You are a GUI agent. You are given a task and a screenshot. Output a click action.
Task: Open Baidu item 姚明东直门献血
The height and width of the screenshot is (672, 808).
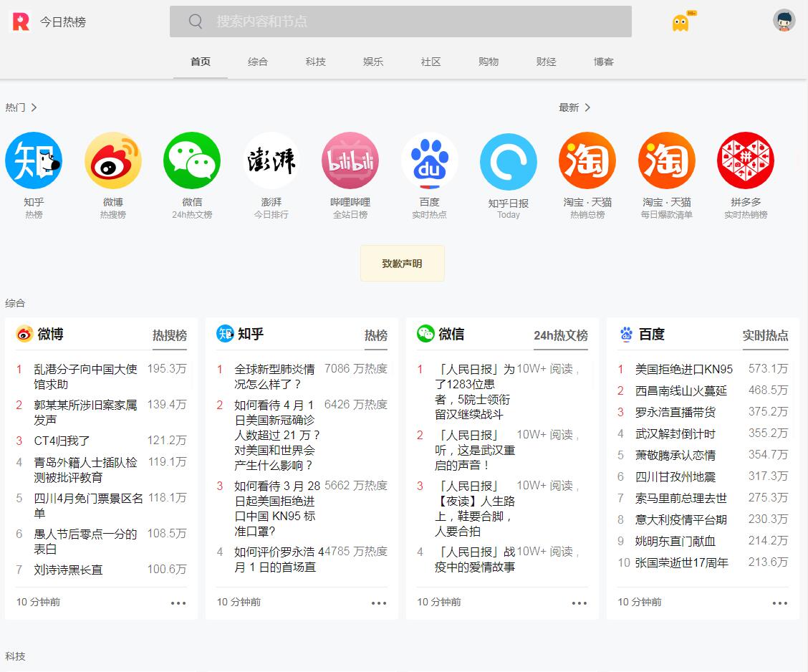click(x=675, y=542)
